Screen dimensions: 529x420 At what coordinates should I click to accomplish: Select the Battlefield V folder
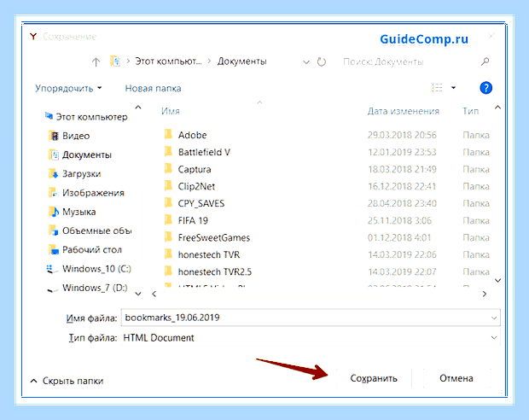tap(204, 152)
